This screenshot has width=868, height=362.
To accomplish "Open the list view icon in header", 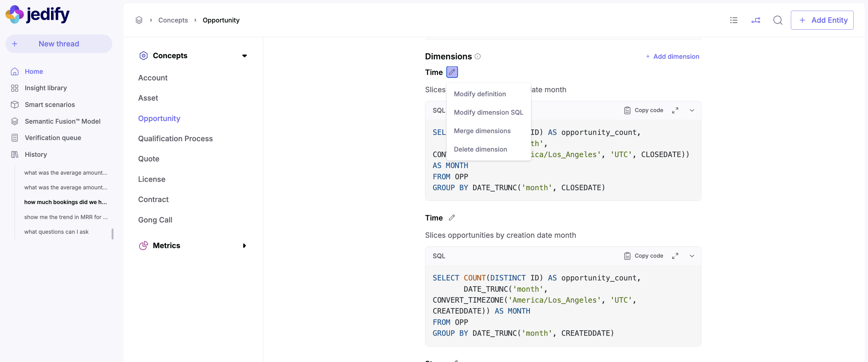I will (x=734, y=20).
